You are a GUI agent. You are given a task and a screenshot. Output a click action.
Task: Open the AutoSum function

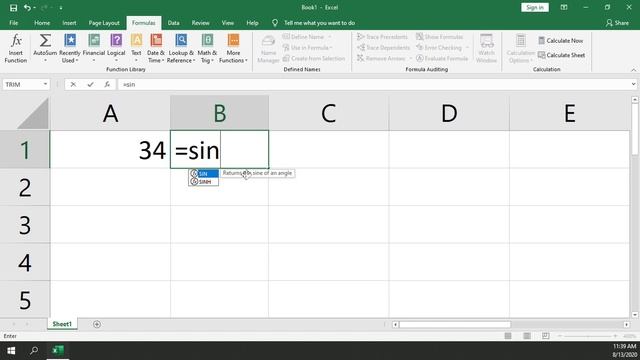[45, 49]
